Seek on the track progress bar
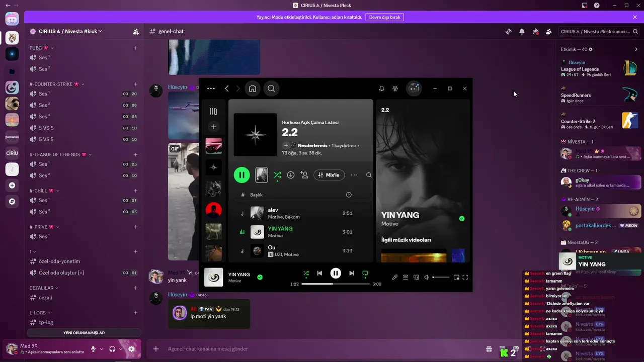Viewport: 644px width, 362px height. pos(335,284)
